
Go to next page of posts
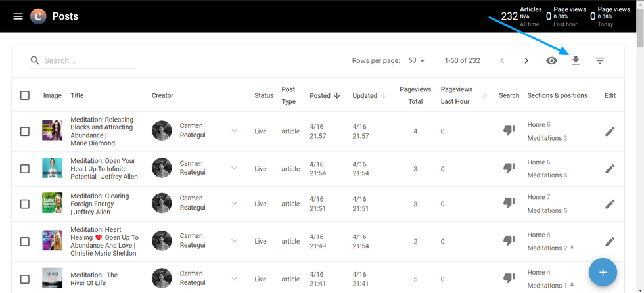click(526, 60)
